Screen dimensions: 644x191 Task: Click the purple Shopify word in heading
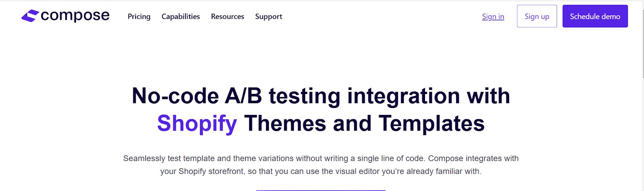[197, 124]
